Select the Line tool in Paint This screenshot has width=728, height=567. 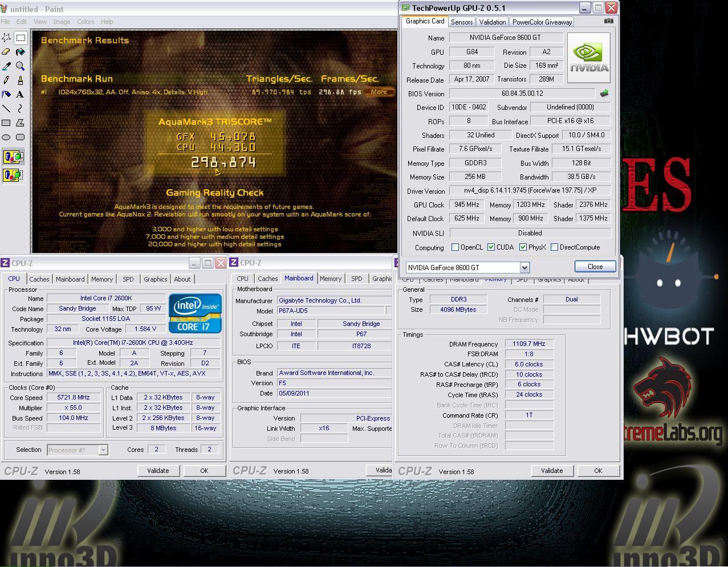(x=6, y=108)
